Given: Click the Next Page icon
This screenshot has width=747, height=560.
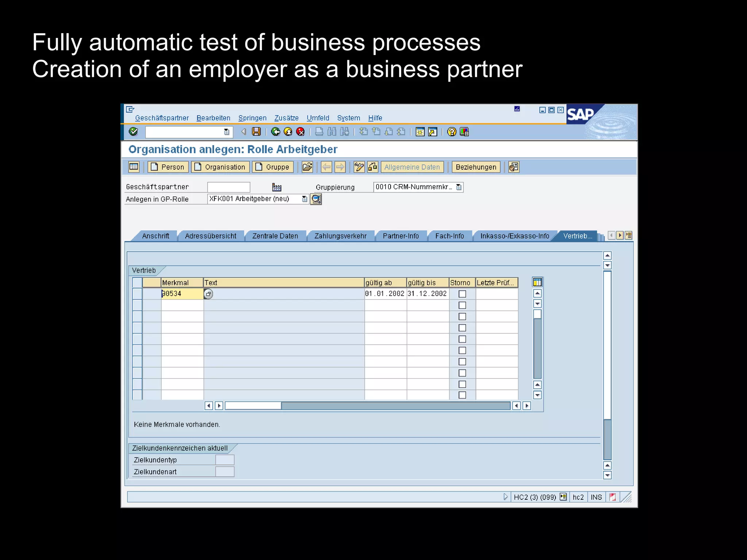Looking at the screenshot, I should click(x=389, y=132).
